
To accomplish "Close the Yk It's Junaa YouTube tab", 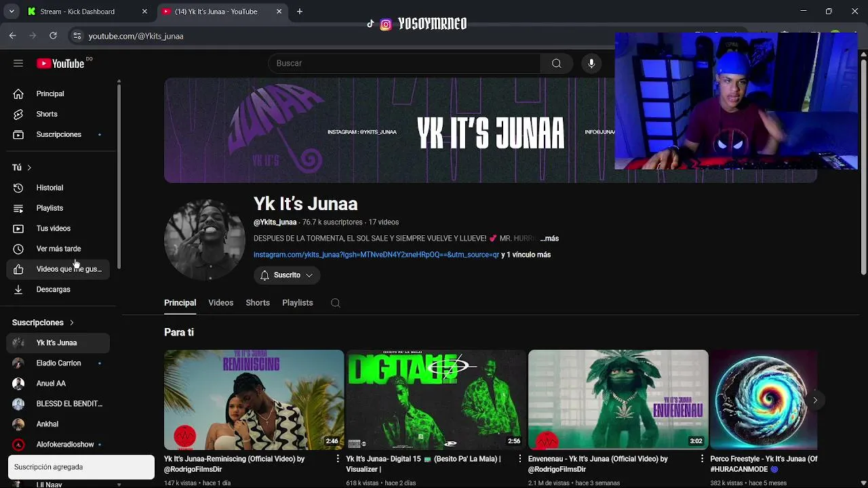I will [x=279, y=12].
